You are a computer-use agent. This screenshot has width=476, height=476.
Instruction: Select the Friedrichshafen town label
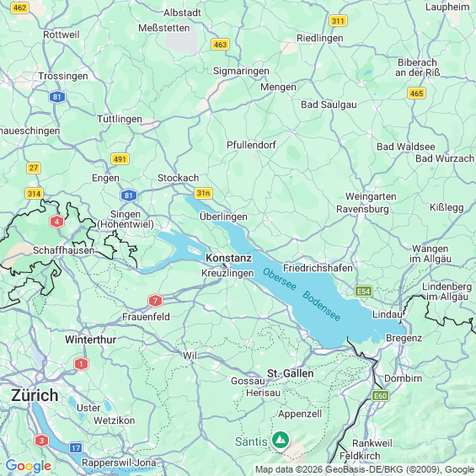(318, 268)
